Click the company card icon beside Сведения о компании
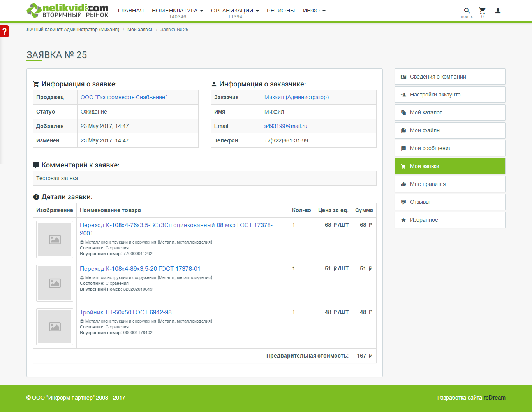 pyautogui.click(x=403, y=77)
